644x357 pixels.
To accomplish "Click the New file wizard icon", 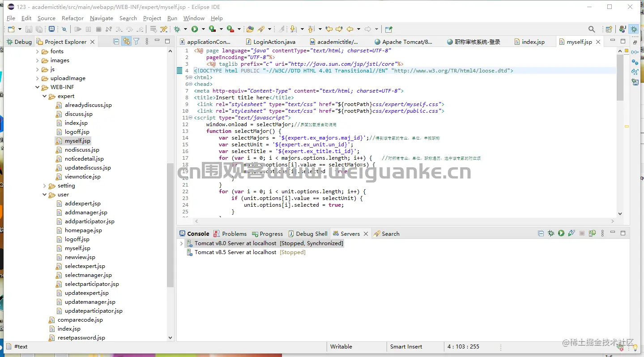I will [x=11, y=29].
